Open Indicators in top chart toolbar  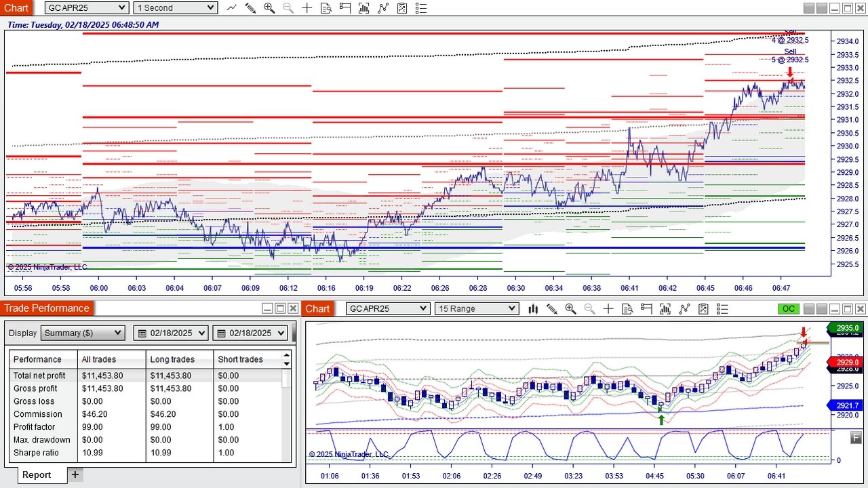(383, 8)
